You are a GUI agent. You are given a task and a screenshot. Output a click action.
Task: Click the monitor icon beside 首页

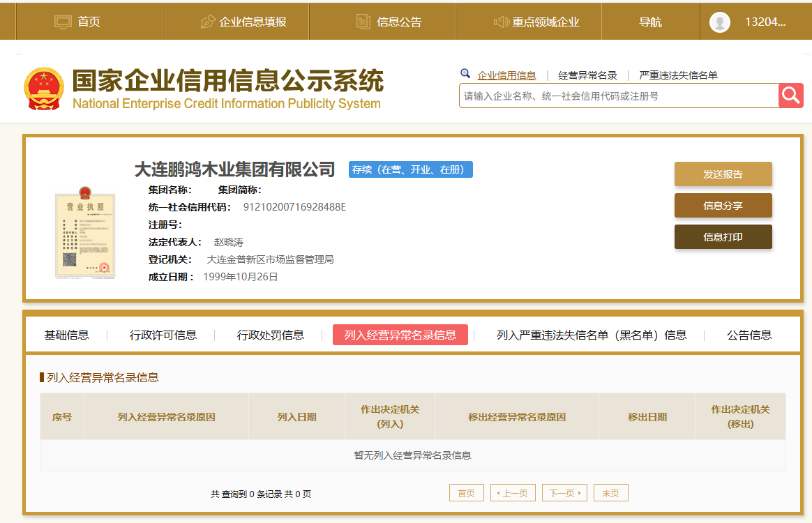click(63, 22)
